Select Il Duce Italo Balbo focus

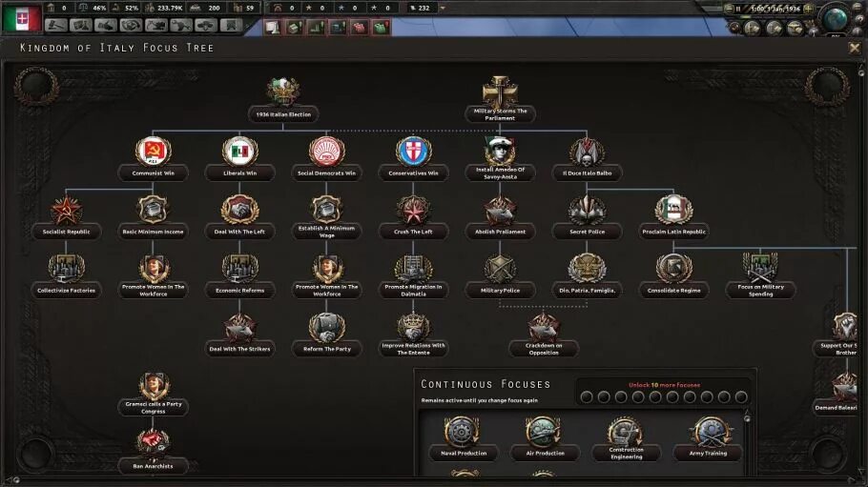587,158
